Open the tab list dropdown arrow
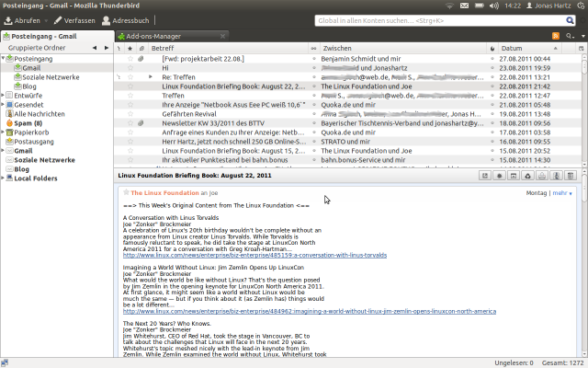The image size is (588, 368). pyautogui.click(x=582, y=36)
